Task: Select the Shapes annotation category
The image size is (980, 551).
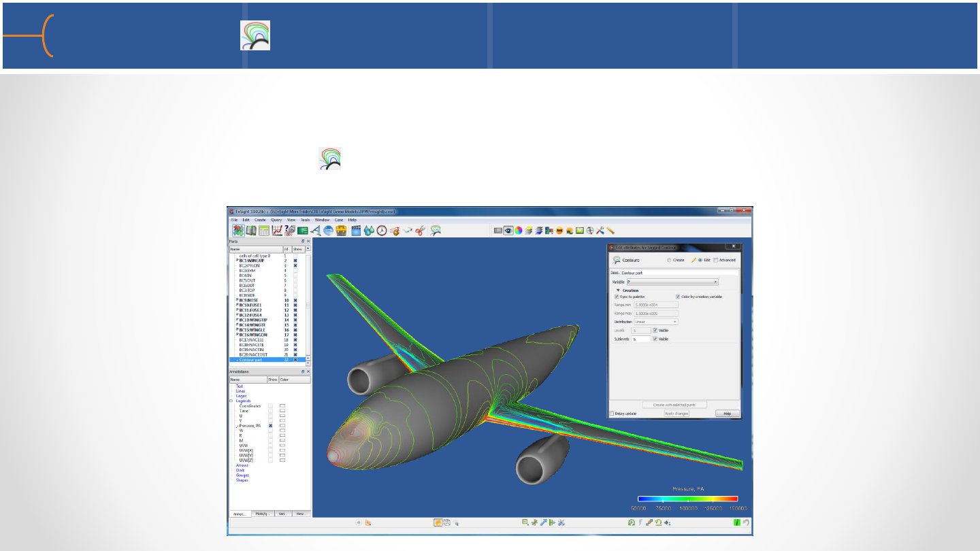Action: tap(242, 480)
